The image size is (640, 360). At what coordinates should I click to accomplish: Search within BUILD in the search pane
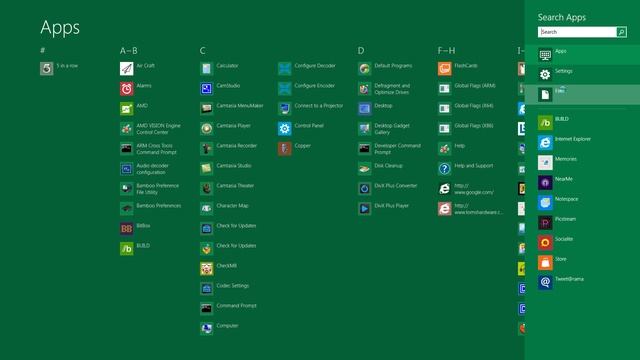[582, 122]
